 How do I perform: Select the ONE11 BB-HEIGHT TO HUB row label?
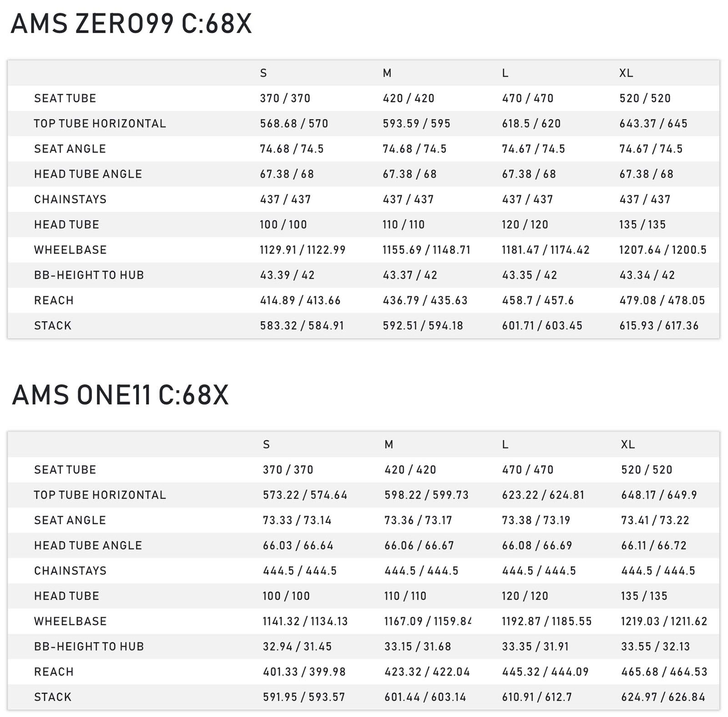(x=89, y=646)
